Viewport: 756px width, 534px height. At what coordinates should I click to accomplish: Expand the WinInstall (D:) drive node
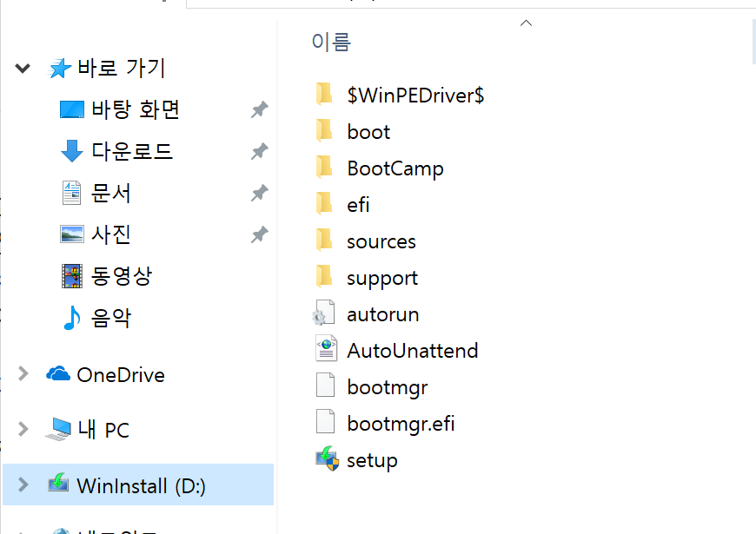(23, 485)
